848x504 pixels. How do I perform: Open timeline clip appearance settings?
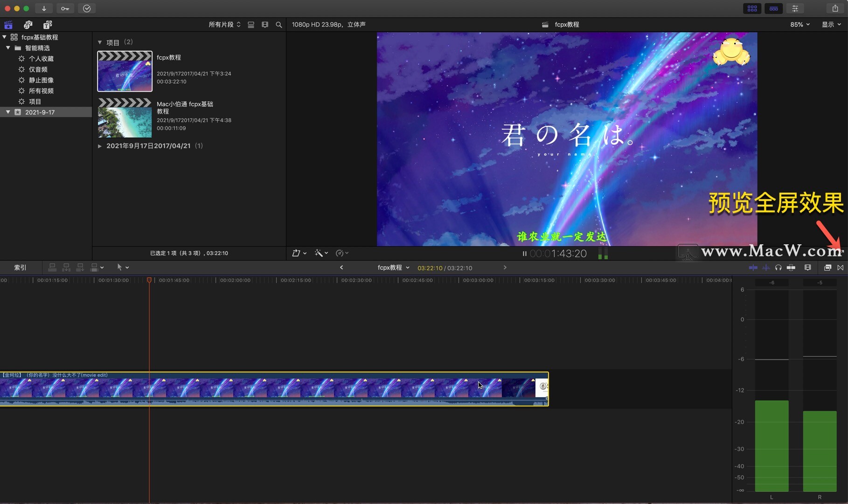pyautogui.click(x=808, y=268)
